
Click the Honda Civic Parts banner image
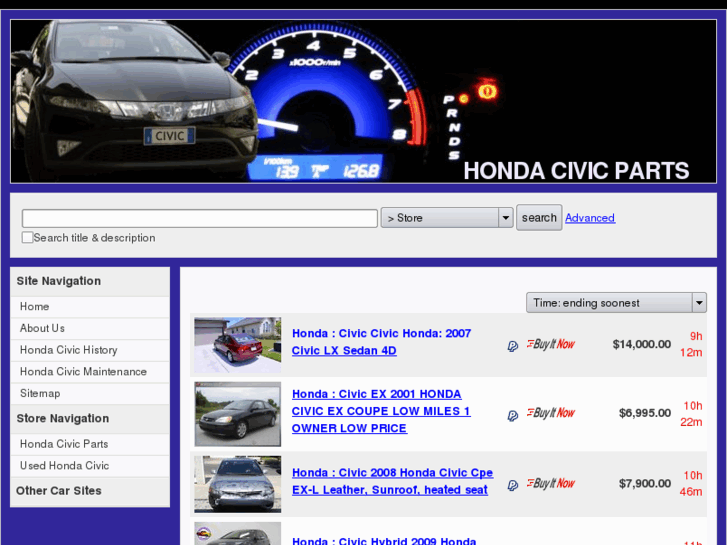(x=364, y=101)
